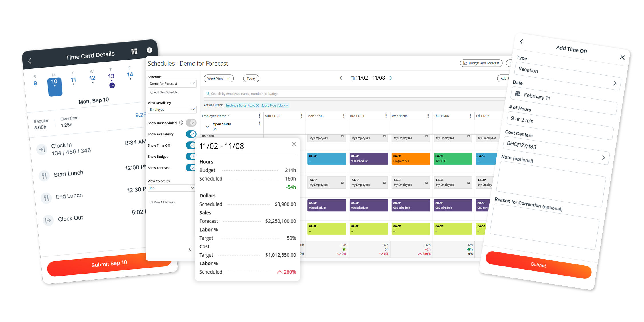This screenshot has height=322, width=644.
Task: Click previous week arrow beside date range
Action: pos(341,78)
